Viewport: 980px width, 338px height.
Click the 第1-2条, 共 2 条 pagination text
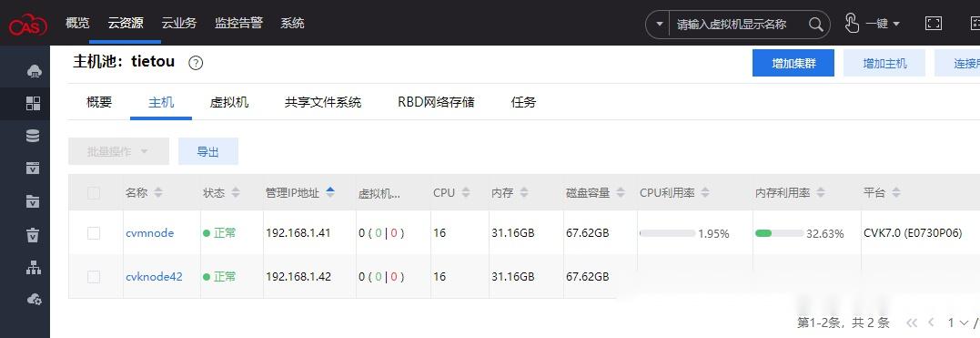[844, 323]
